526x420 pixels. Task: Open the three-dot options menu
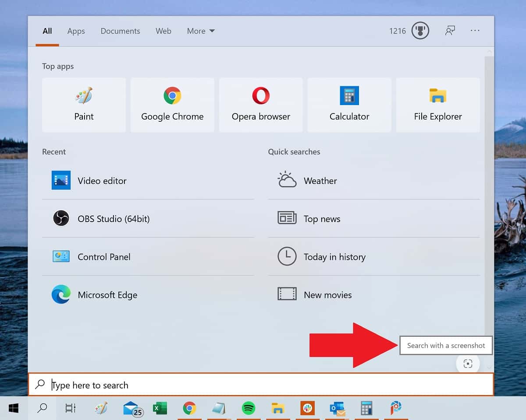tap(475, 31)
